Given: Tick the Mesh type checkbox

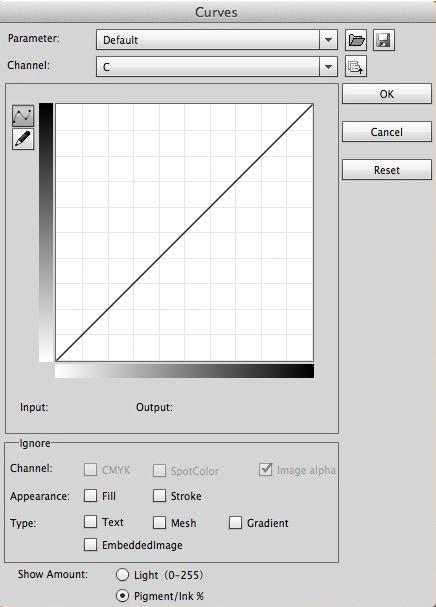Looking at the screenshot, I should [159, 522].
